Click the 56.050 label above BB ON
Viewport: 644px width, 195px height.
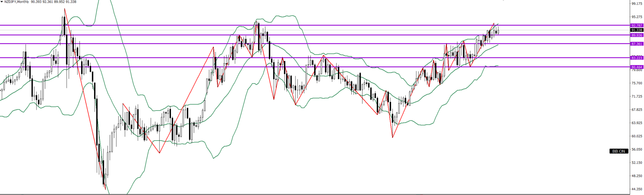tap(637, 149)
